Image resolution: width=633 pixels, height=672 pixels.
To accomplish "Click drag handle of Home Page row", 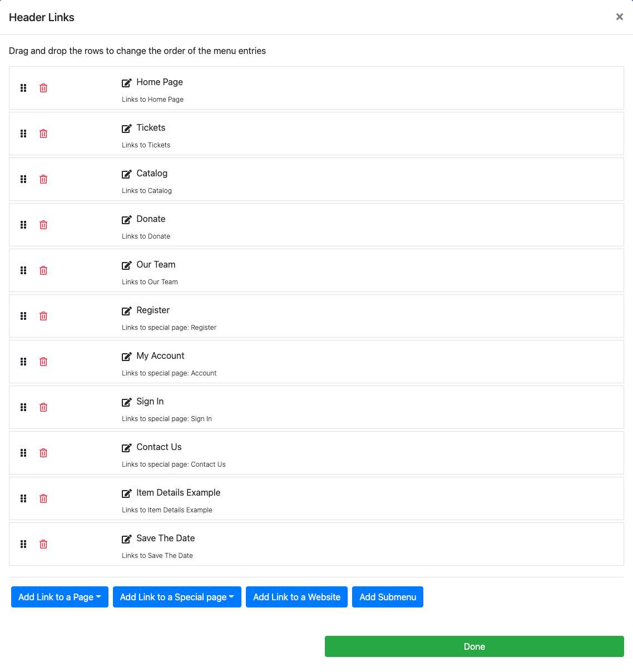I will tap(23, 88).
